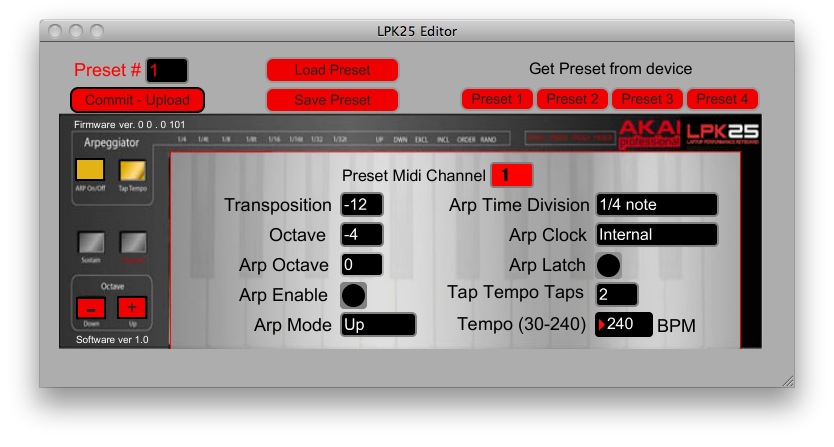Image resolution: width=834 pixels, height=447 pixels.
Task: Click the gray Program pad beside Sustain
Action: coord(133,243)
